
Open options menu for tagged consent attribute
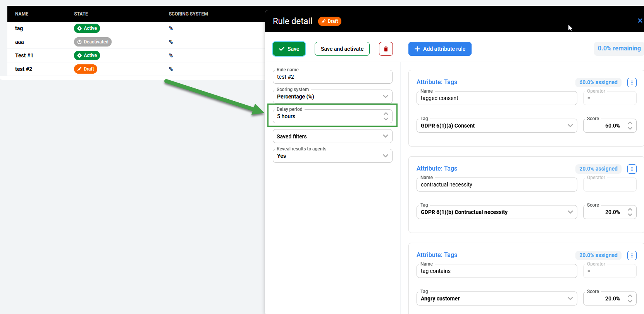[x=632, y=83]
